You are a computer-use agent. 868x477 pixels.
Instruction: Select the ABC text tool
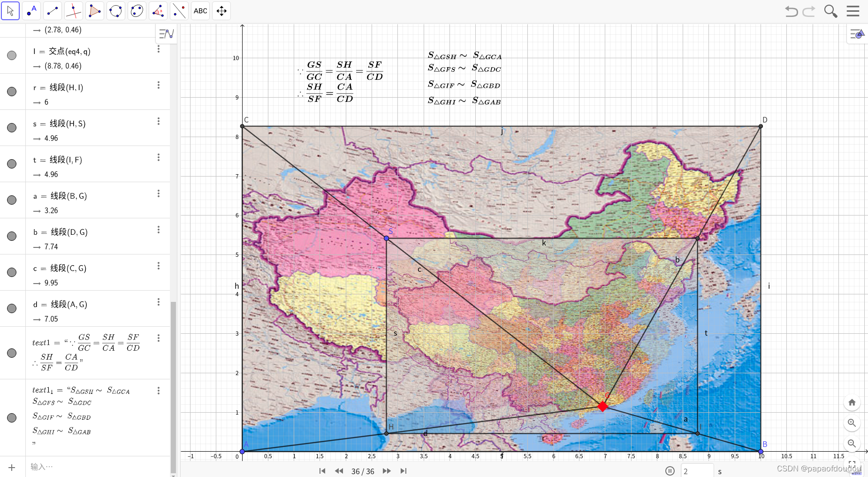click(x=200, y=11)
